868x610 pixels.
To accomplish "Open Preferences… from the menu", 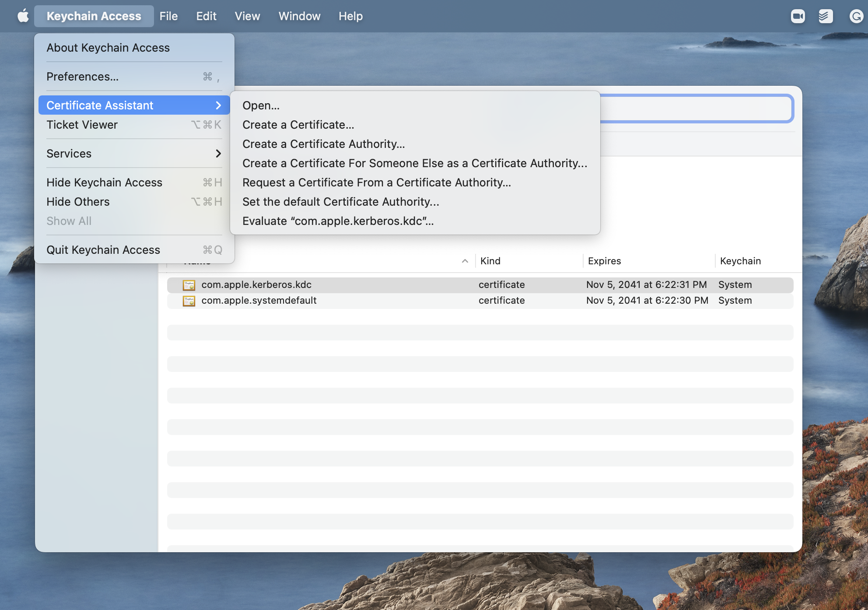I will [134, 77].
